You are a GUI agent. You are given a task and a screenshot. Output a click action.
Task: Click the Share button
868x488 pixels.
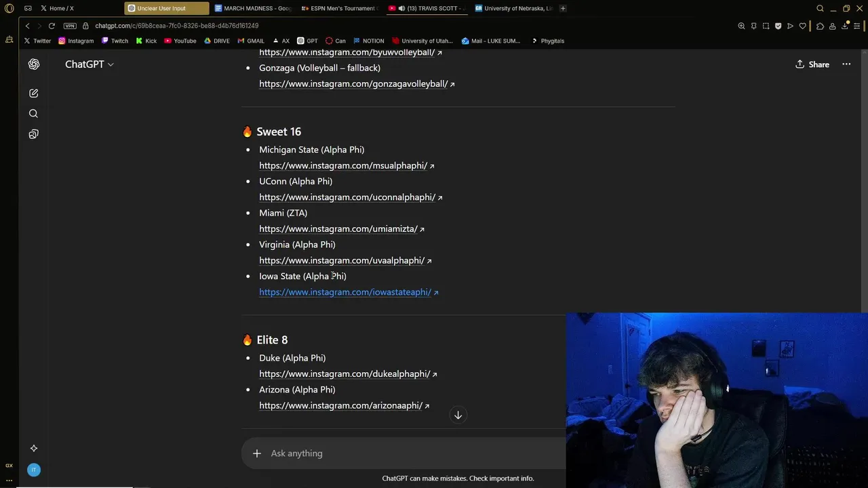812,64
